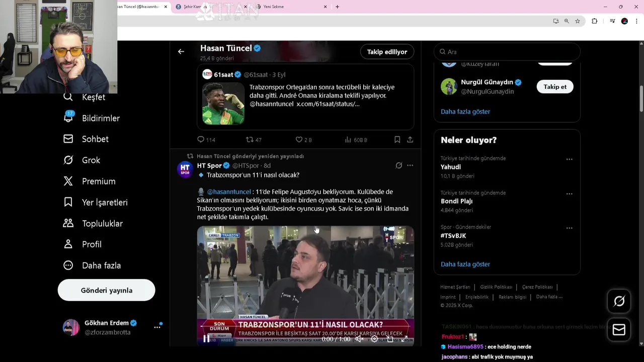The width and height of the screenshot is (644, 362).
Task: Go back with the arrow beside Hasan Tüncel
Action: (x=181, y=51)
